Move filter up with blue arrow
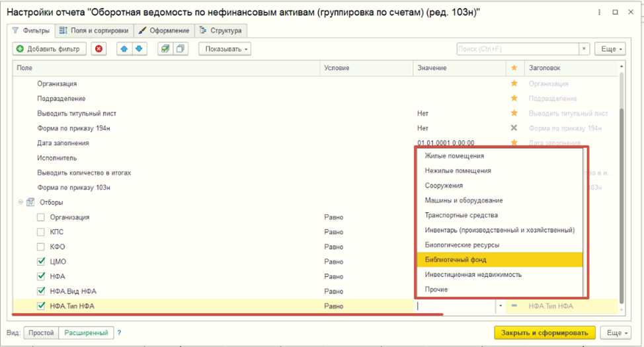Screen dimensions: 644x347 click(124, 49)
